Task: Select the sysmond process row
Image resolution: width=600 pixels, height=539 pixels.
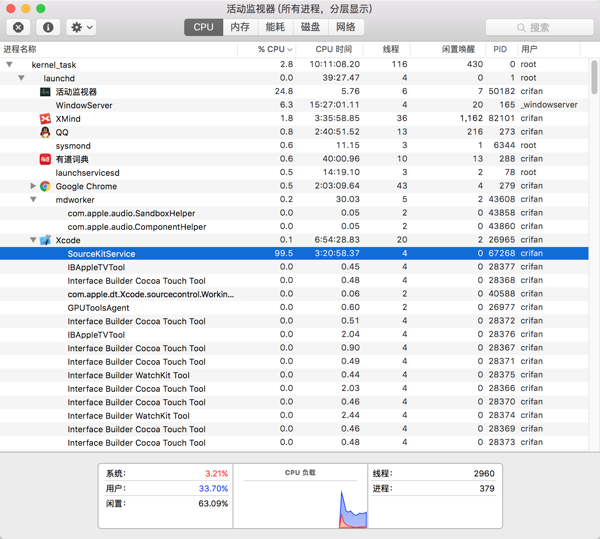Action: 294,145
